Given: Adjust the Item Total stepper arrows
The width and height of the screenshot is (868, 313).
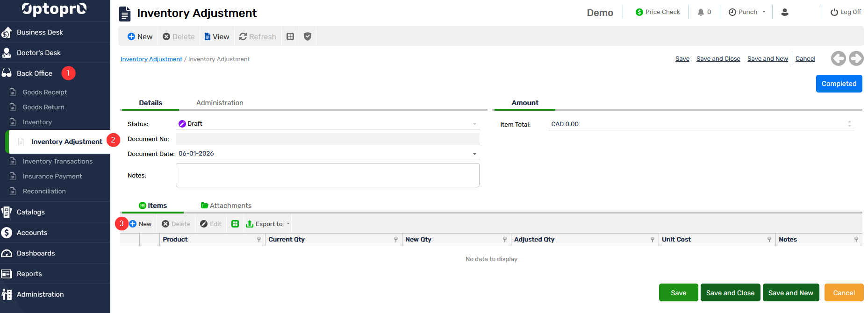Looking at the screenshot, I should [x=849, y=124].
